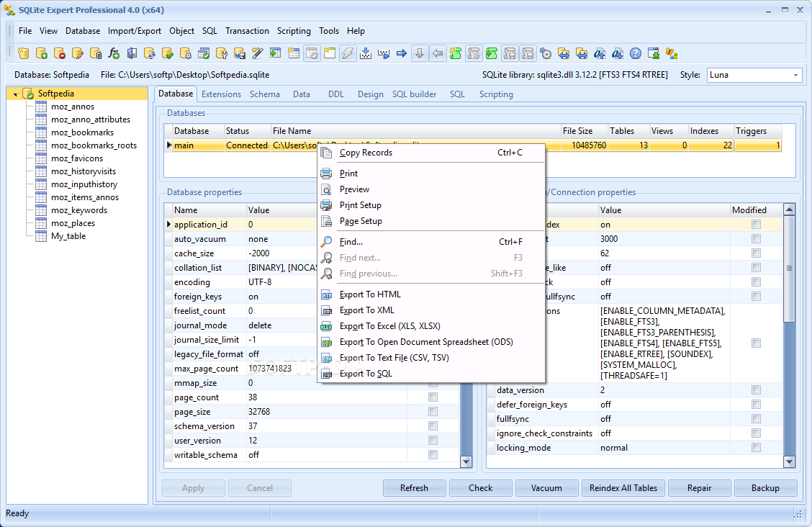Choose Find... from the context menu
This screenshot has width=812, height=527.
point(431,242)
